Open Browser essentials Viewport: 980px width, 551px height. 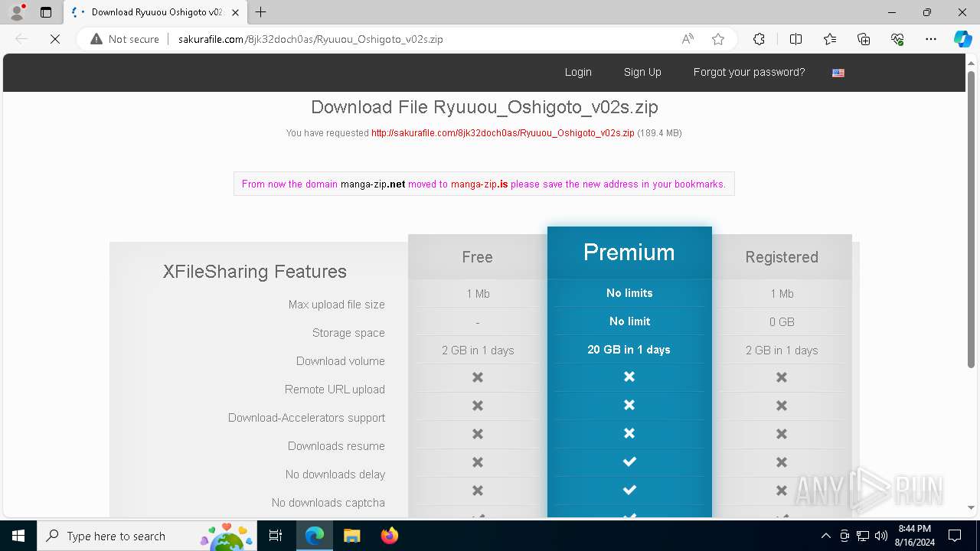click(897, 39)
